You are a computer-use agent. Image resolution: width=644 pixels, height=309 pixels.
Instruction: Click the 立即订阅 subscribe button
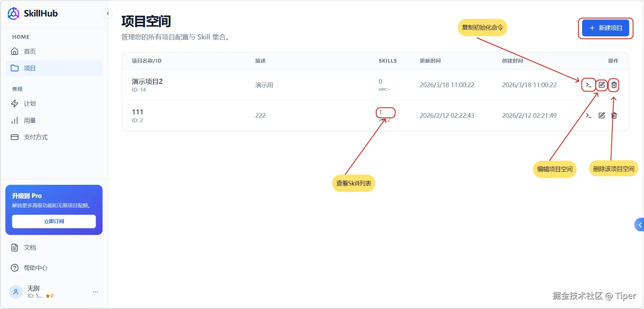[x=54, y=221]
